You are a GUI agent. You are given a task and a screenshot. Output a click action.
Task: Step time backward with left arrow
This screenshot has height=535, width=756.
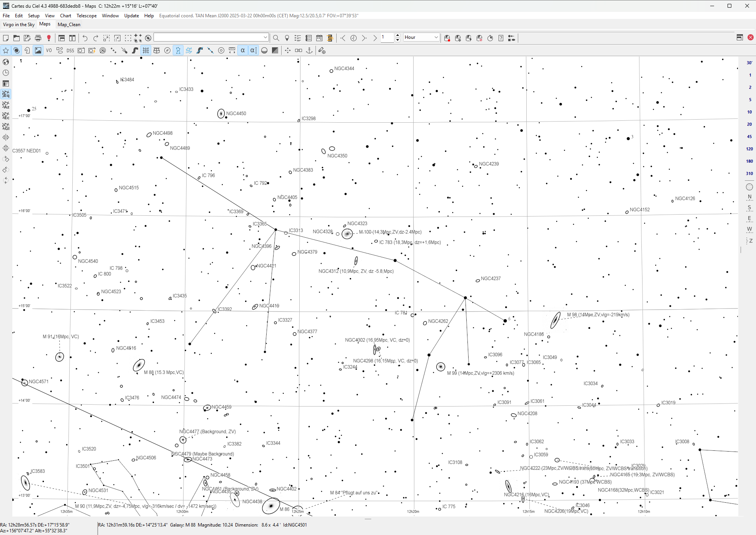tap(343, 38)
